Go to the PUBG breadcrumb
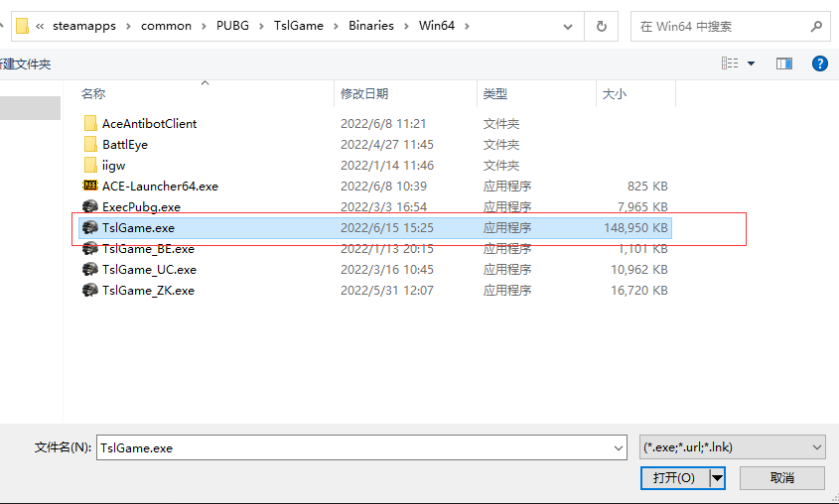Viewport: 839px width, 504px height. pyautogui.click(x=232, y=26)
